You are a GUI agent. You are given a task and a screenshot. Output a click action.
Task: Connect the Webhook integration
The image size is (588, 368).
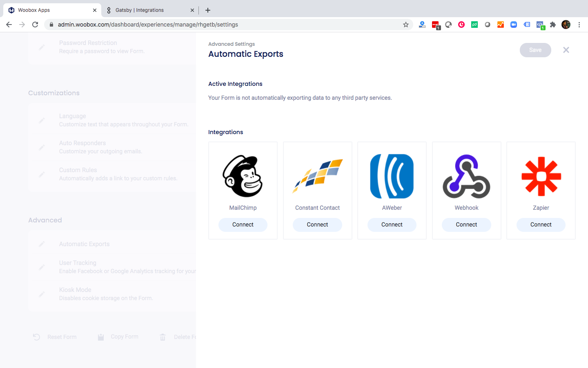(466, 224)
